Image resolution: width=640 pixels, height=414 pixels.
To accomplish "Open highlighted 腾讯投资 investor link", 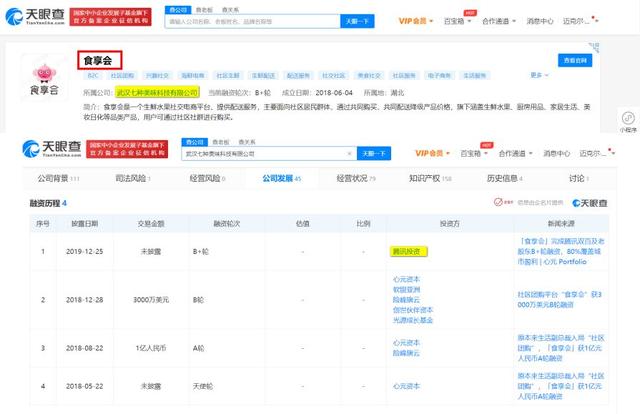I will (x=409, y=252).
